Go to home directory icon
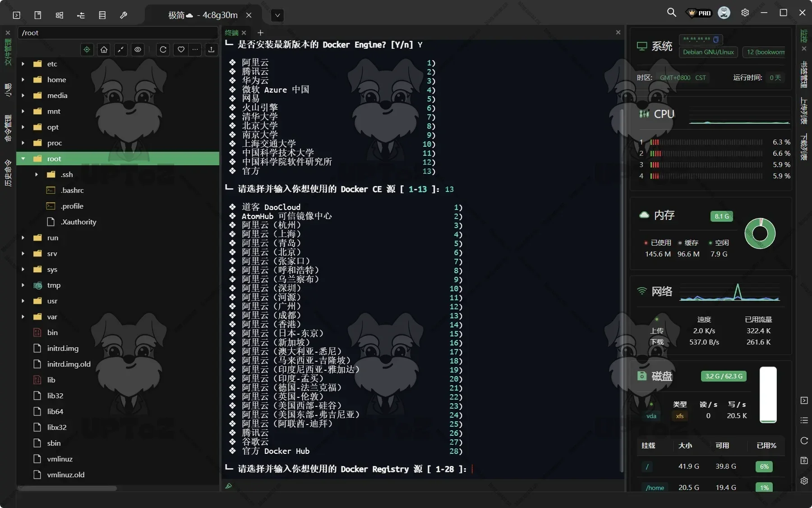The image size is (812, 508). [x=104, y=50]
